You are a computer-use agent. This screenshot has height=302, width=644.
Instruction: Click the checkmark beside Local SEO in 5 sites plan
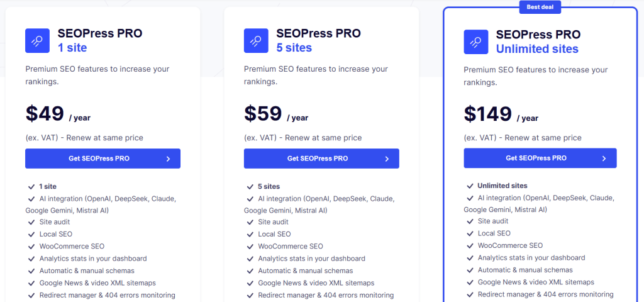click(250, 234)
